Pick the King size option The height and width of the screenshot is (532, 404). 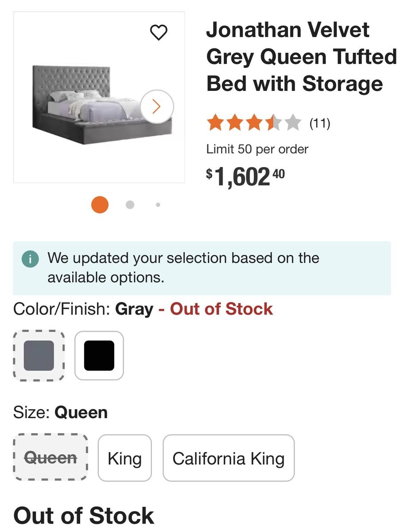(x=124, y=458)
